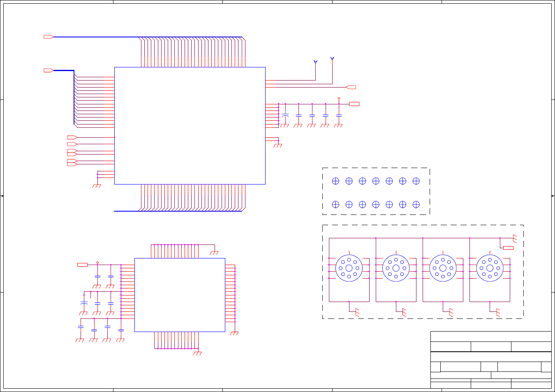Click the top-left crosshair test point
This screenshot has height=392, width=555.
click(335, 181)
